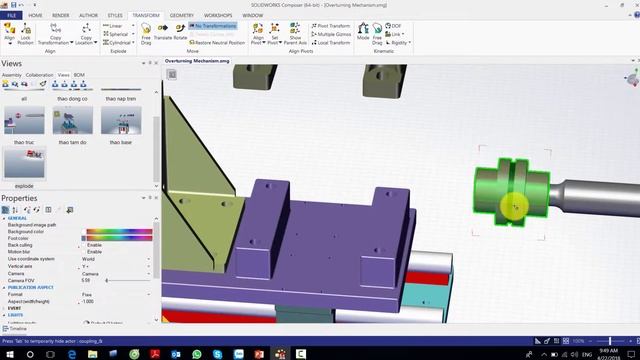640x360 pixels.
Task: Switch to the HOME ribbon tab
Action: point(35,16)
